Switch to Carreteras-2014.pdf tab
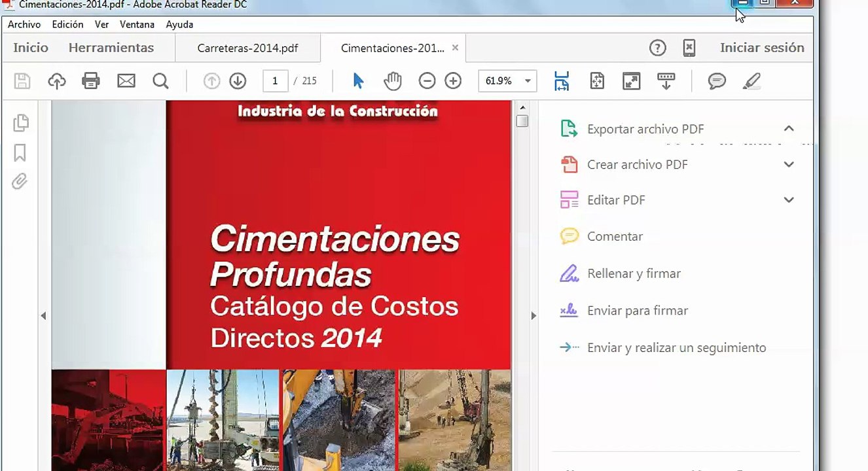The height and width of the screenshot is (471, 868). click(x=247, y=48)
